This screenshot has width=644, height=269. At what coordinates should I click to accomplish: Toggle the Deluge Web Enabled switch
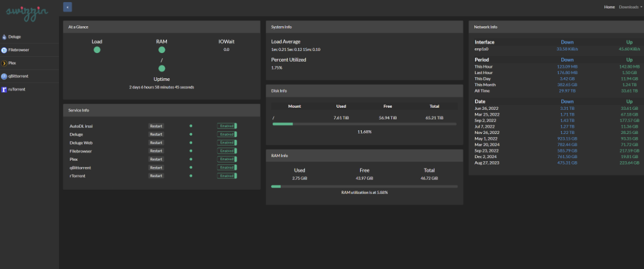[227, 143]
